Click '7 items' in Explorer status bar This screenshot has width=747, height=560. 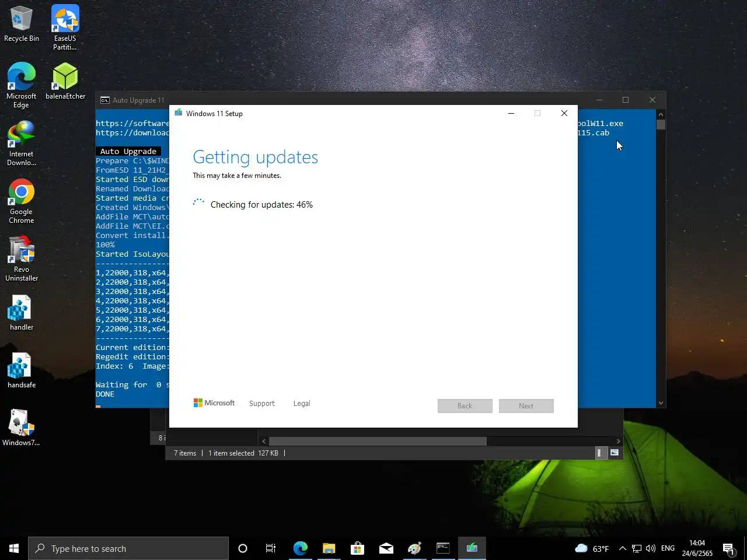tap(185, 453)
